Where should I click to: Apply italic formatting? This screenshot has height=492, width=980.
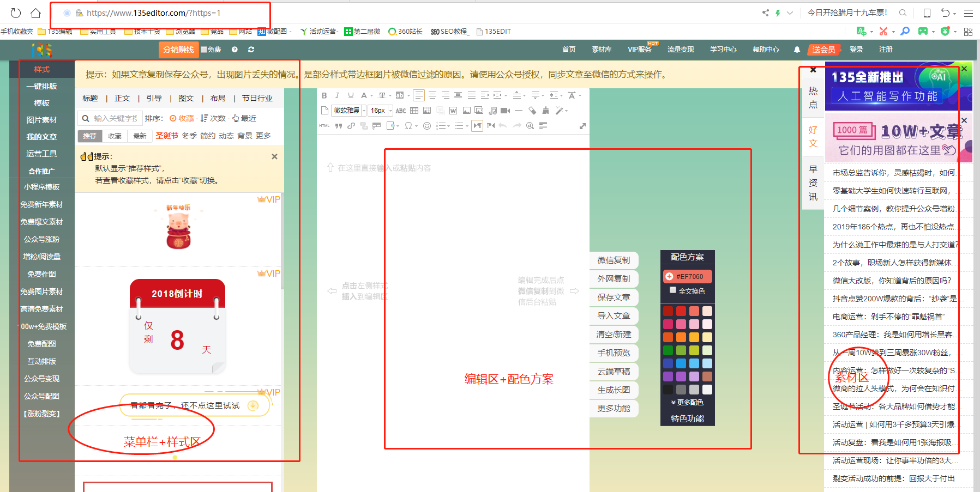(338, 95)
